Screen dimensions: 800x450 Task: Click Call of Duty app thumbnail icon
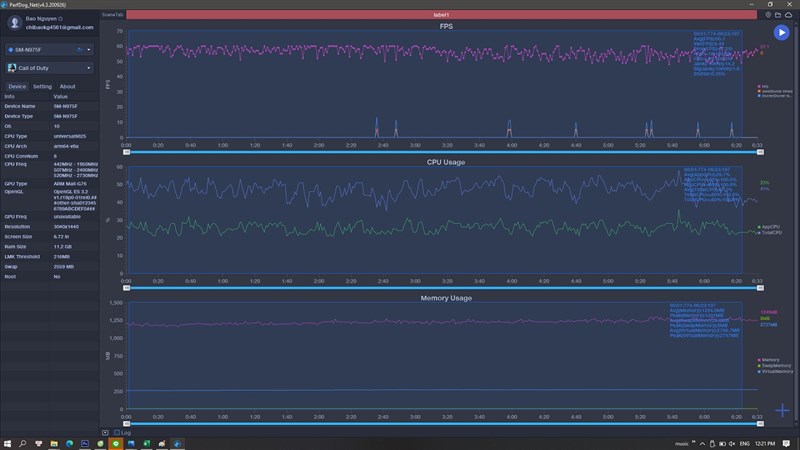click(x=12, y=68)
